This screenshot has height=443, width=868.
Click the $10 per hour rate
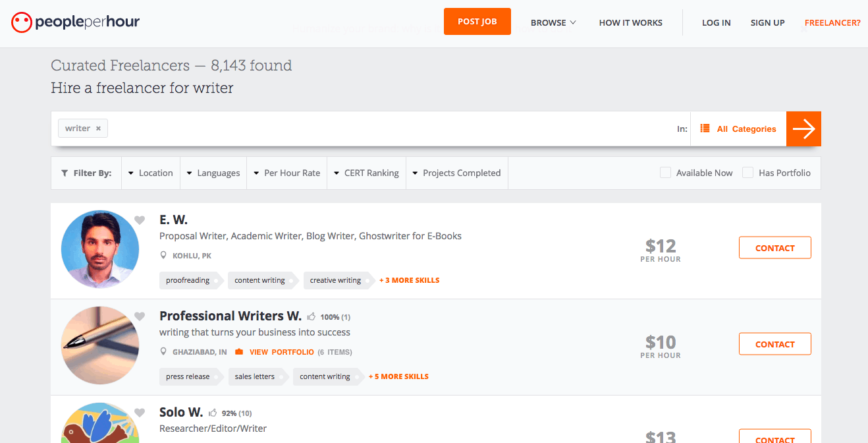(661, 346)
